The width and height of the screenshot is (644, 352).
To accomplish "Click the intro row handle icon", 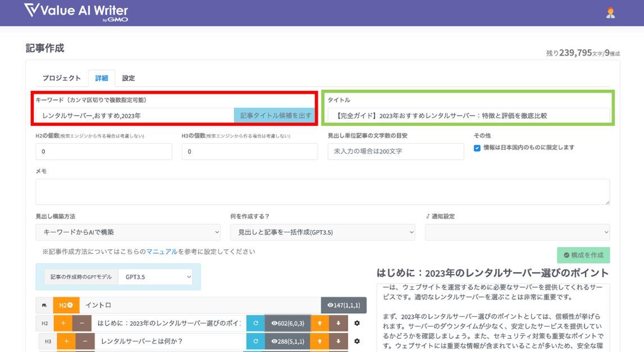I will (44, 305).
